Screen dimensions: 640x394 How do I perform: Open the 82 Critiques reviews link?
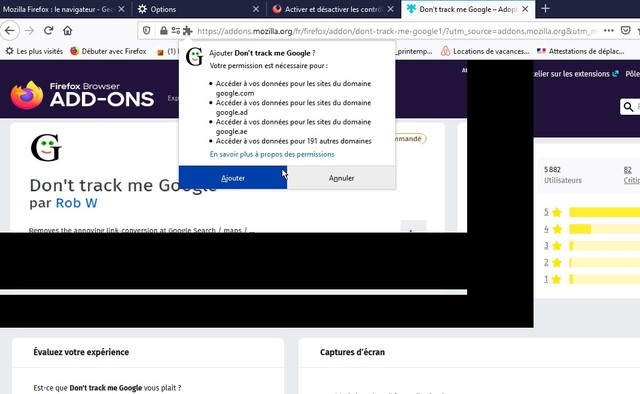pyautogui.click(x=631, y=175)
